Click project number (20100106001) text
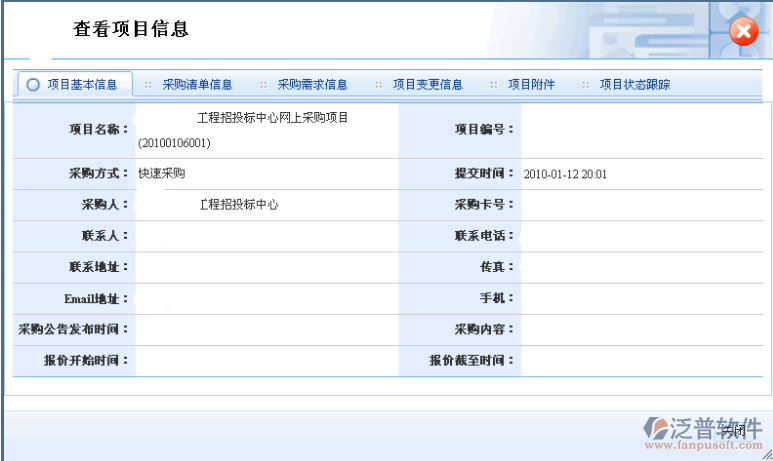This screenshot has height=461, width=773. point(174,143)
